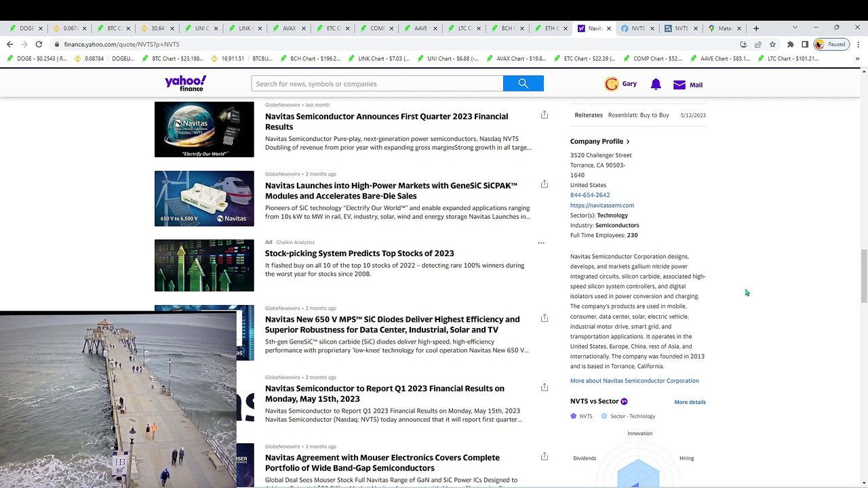Share the Report Q1 2023 Results article
The width and height of the screenshot is (868, 488).
pos(544,388)
